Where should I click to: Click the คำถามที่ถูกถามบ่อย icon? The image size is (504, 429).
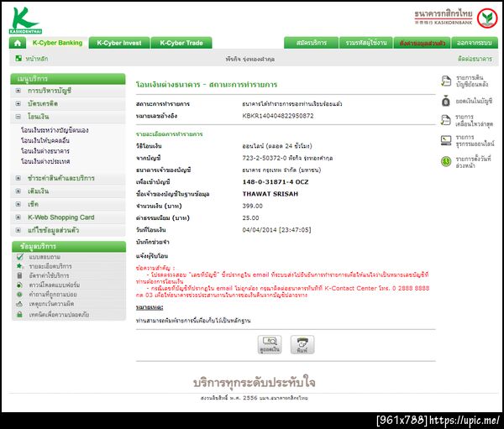[x=19, y=295]
